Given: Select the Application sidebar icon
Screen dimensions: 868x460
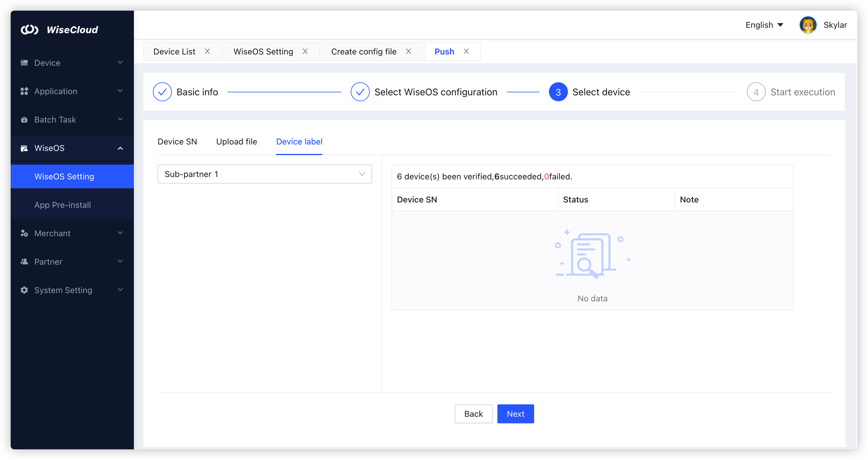Looking at the screenshot, I should (x=24, y=91).
